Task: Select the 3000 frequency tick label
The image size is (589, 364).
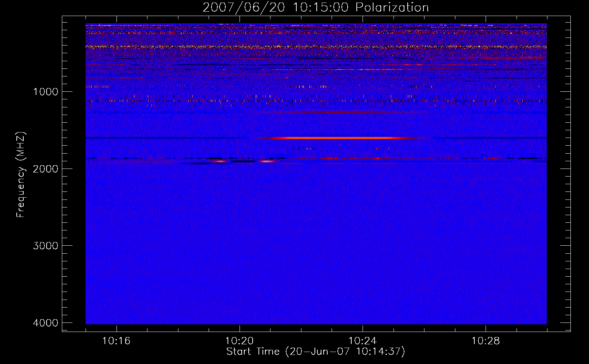Action: 46,246
